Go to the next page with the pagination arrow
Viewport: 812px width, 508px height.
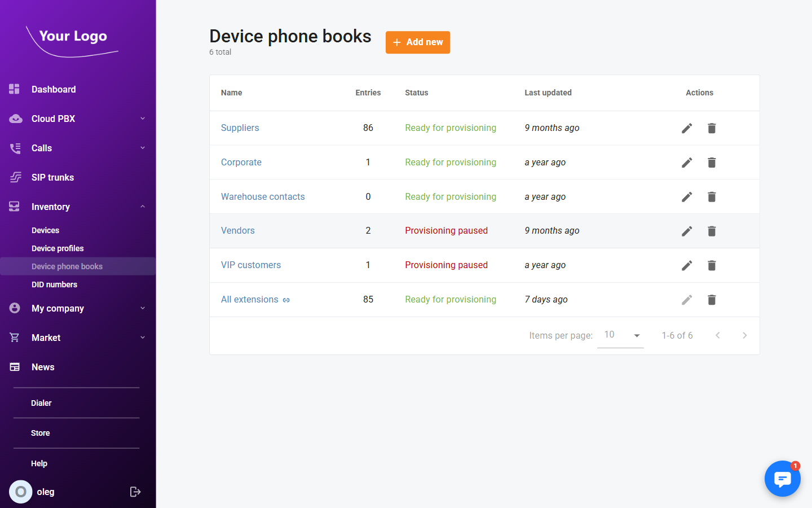pyautogui.click(x=744, y=335)
